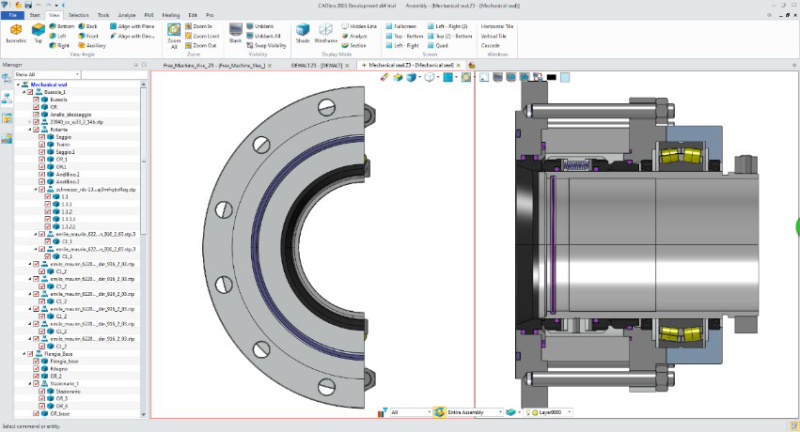Image resolution: width=800 pixels, height=432 pixels.
Task: Expand the 23940_cc_w33 step node
Action: coord(30,122)
